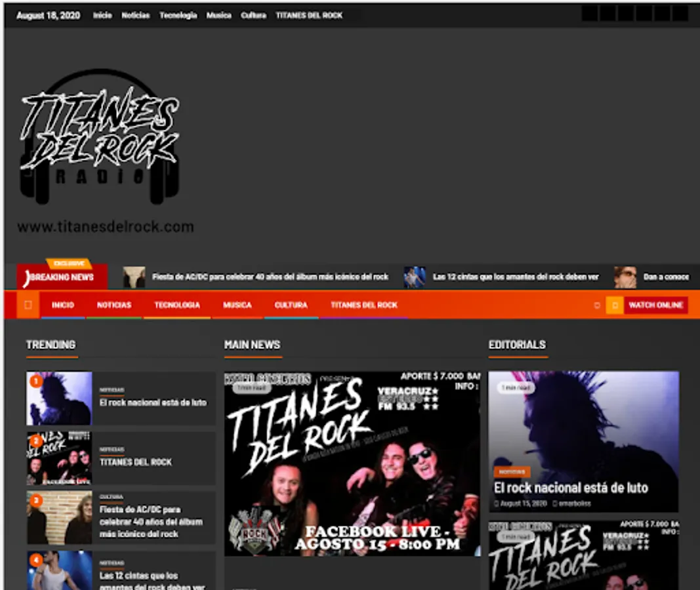Viewport: 700px width, 590px height.
Task: Open ticker thumbnail for 'Las 12 cintas' story
Action: pos(415,277)
